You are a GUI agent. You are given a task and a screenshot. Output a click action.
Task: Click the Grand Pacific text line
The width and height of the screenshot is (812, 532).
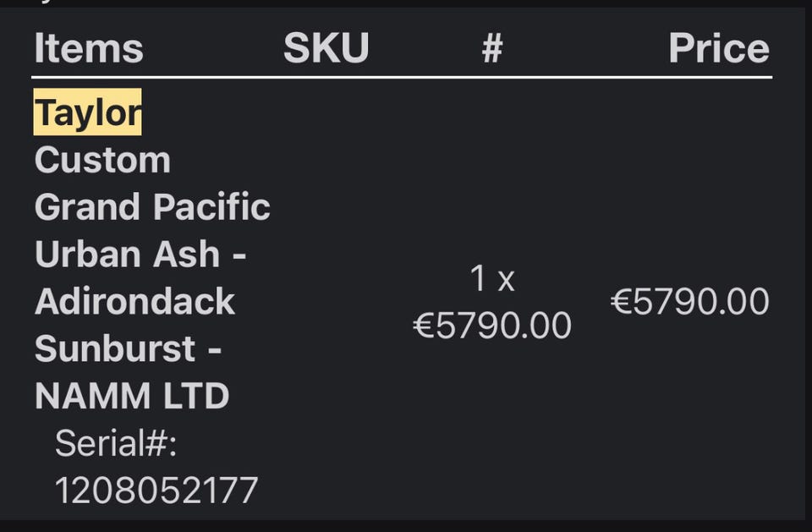[152, 207]
